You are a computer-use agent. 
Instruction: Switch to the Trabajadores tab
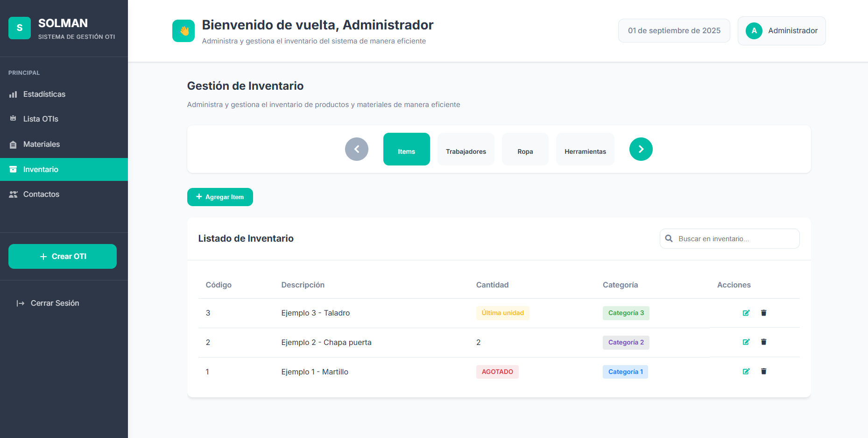click(x=466, y=150)
